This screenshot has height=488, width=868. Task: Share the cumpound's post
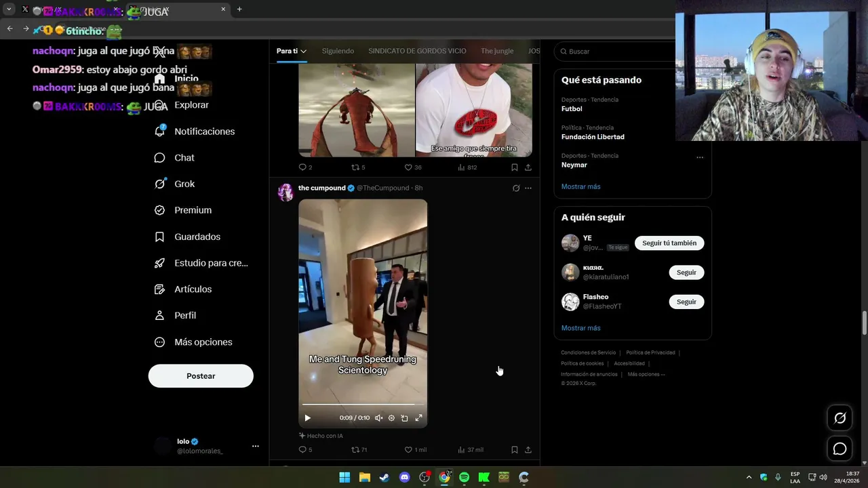click(528, 450)
